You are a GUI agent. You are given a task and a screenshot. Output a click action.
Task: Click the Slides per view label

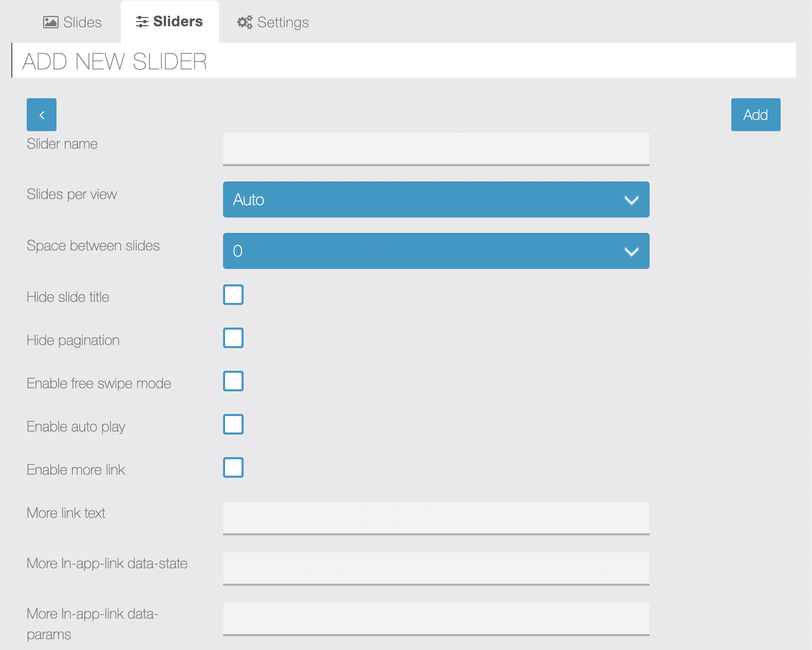[72, 194]
